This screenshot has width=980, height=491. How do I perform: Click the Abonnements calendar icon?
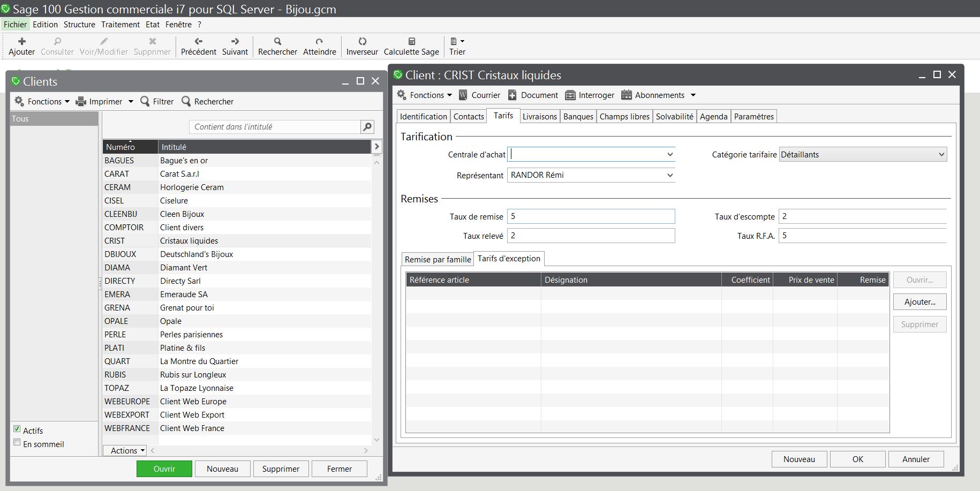tap(626, 95)
